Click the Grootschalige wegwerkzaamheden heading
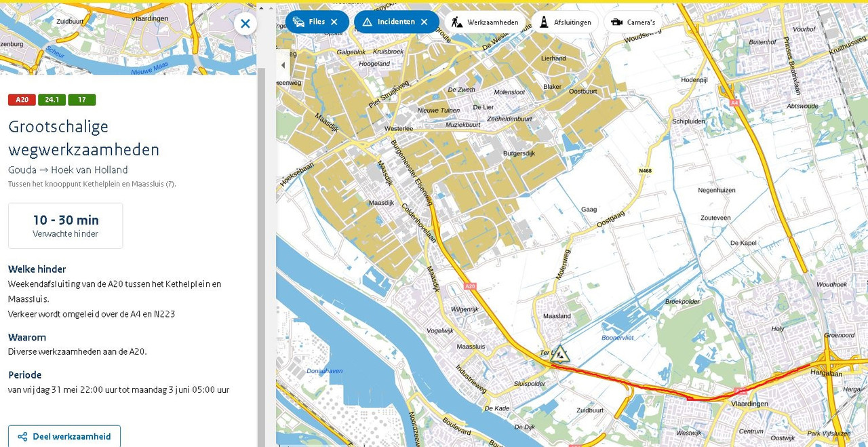This screenshot has width=868, height=447. pyautogui.click(x=83, y=138)
